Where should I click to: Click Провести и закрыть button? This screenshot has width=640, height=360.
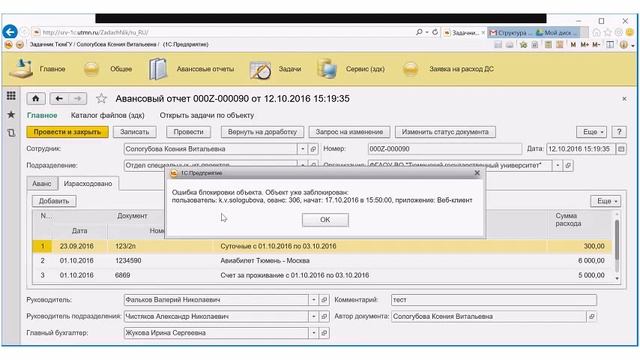coord(67,132)
